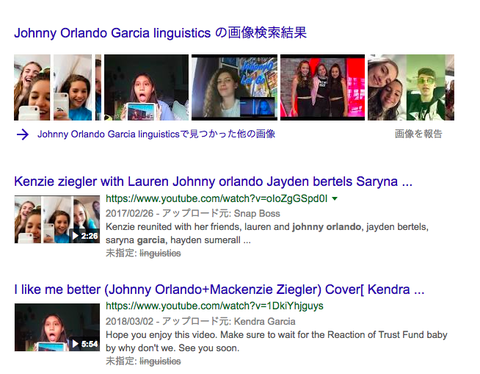
Task: Open image with boy in green sunglasses
Action: [411, 87]
